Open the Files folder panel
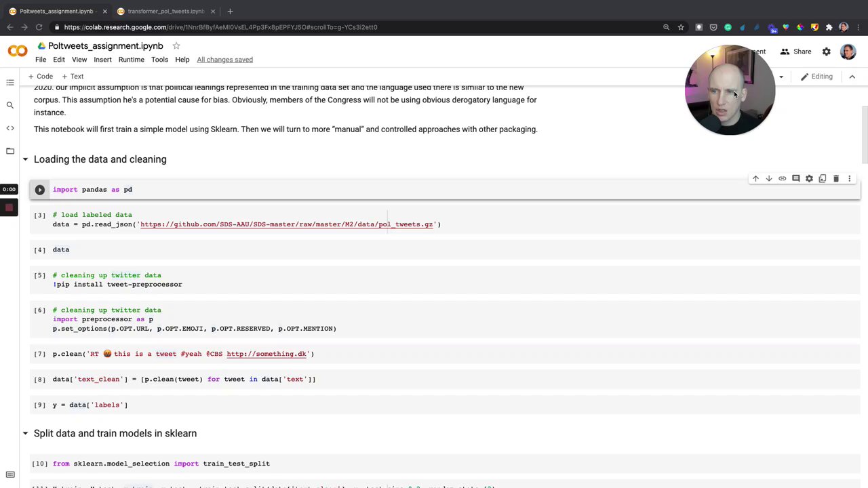Image resolution: width=868 pixels, height=488 pixels. point(10,151)
